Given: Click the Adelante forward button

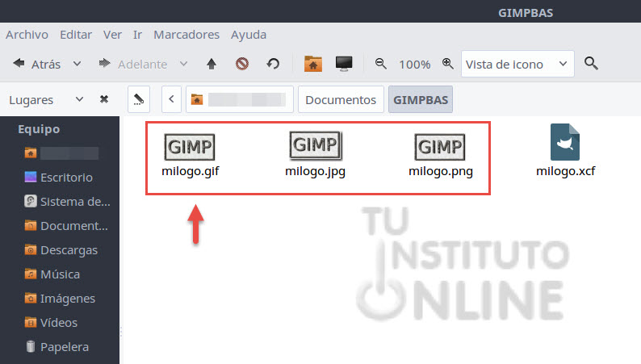Looking at the screenshot, I should click(133, 64).
